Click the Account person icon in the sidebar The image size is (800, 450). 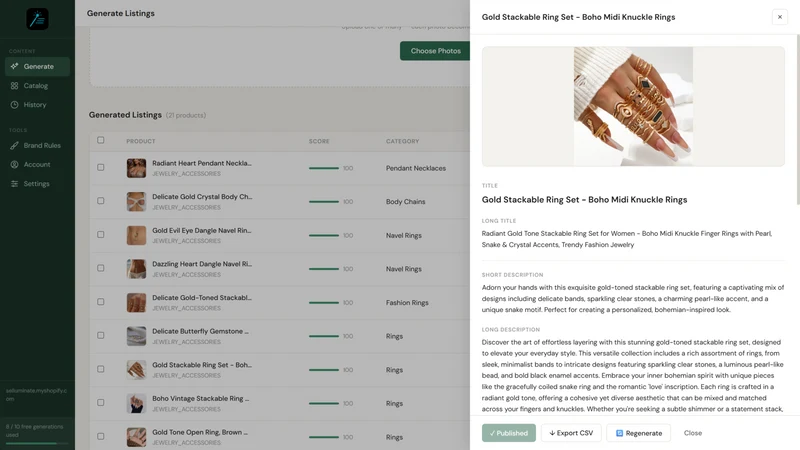(x=14, y=164)
